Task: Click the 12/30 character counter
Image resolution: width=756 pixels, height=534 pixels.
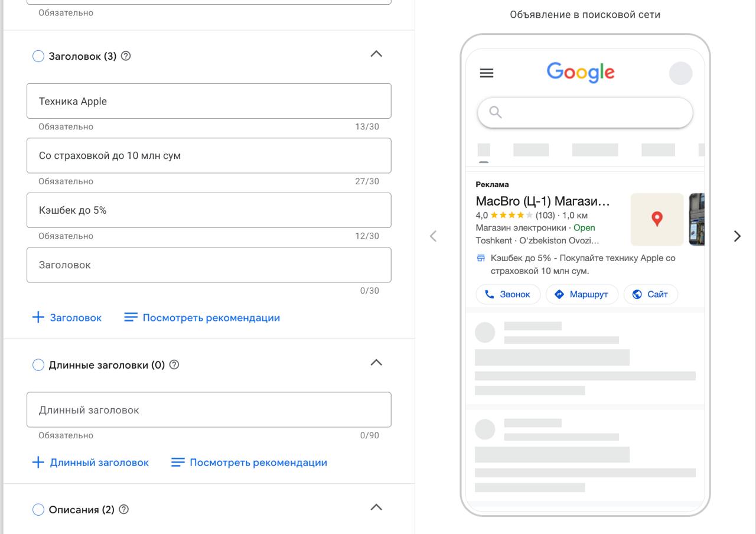Action: click(367, 236)
